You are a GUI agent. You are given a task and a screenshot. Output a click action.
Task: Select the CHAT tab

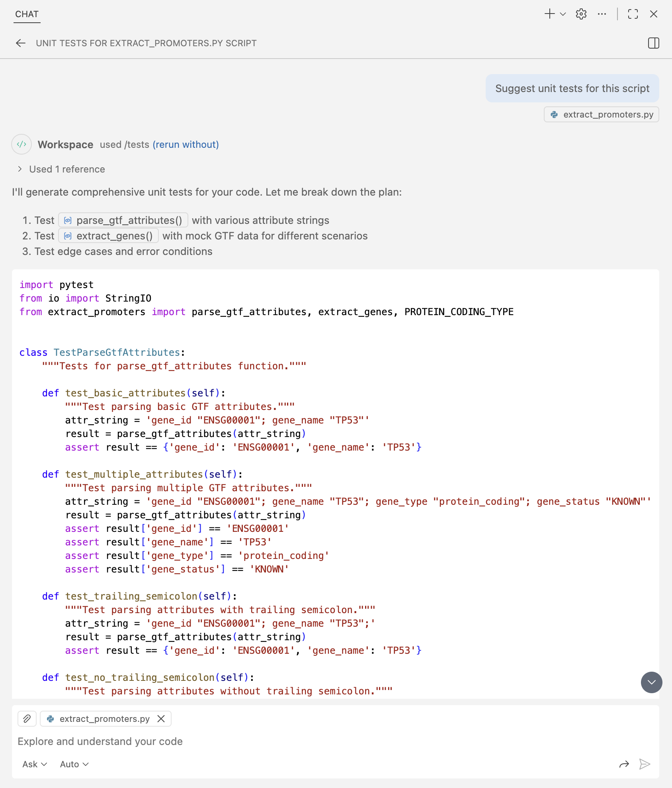click(x=27, y=14)
